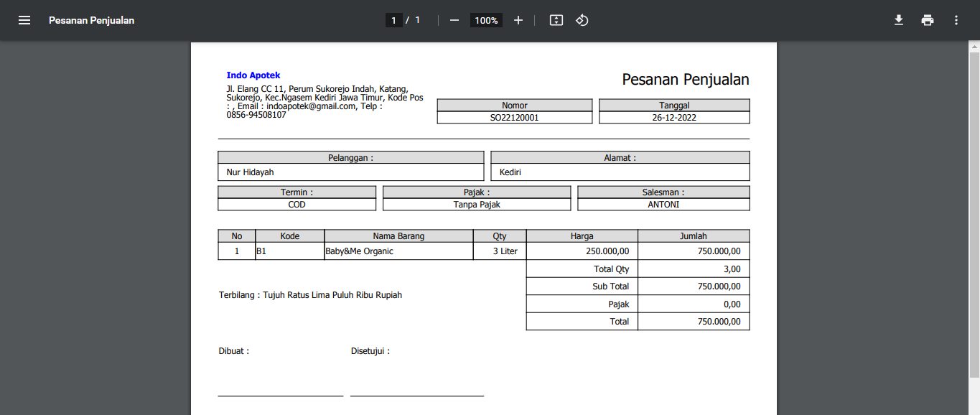980x415 pixels.
Task: Click the date 26-12-2022 cell
Action: [674, 118]
